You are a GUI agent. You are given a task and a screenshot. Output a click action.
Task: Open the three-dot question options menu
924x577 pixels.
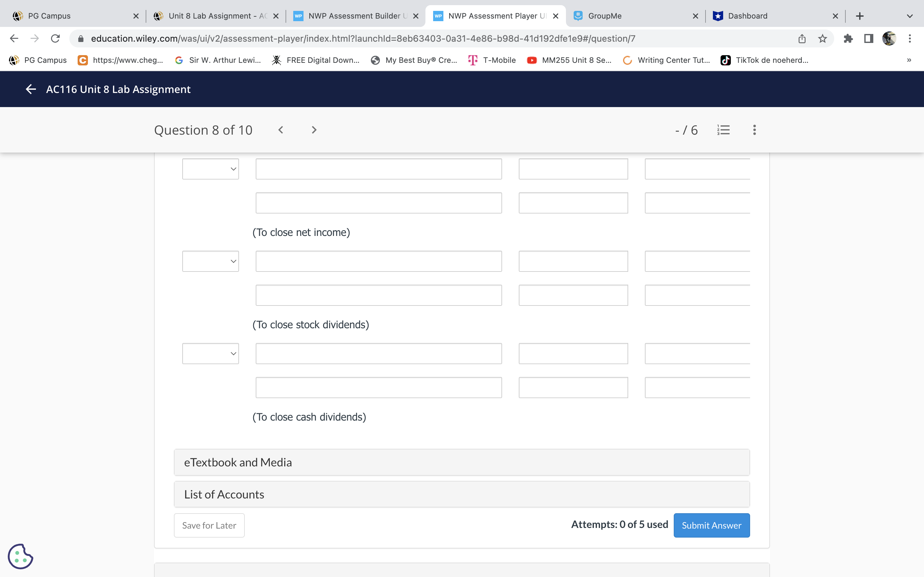pos(754,130)
